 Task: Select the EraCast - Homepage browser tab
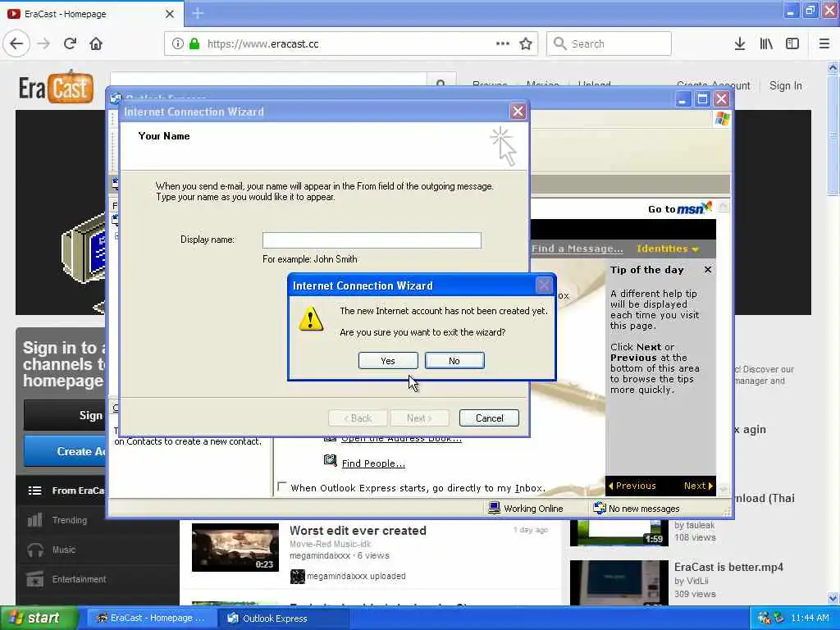point(92,14)
